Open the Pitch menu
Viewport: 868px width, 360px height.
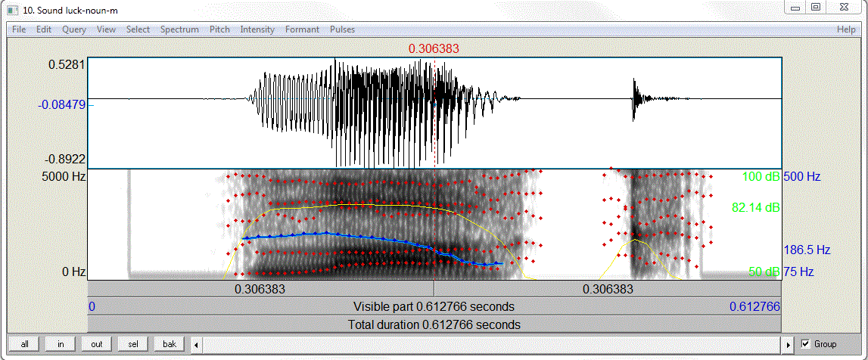coord(219,29)
